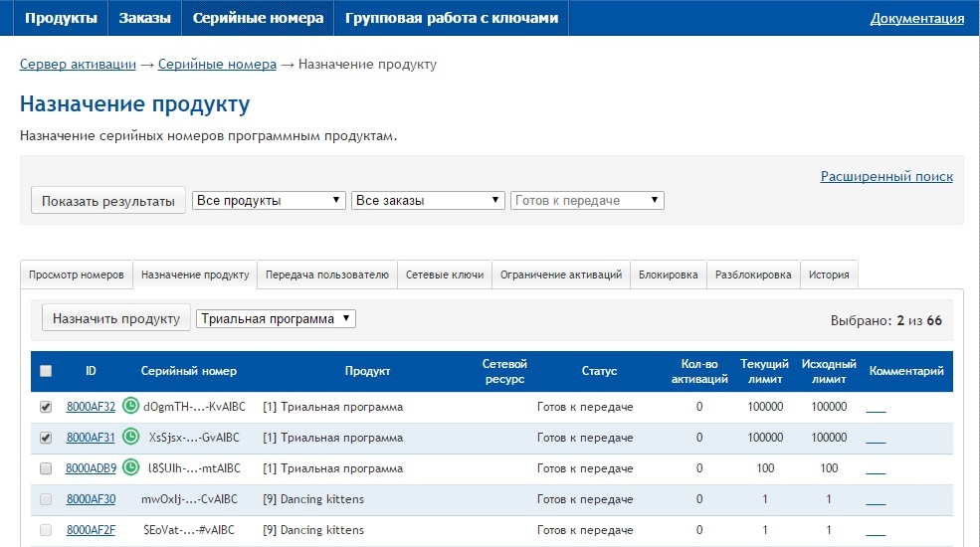Switch to the 'Передача пользователю' tab
Image resolution: width=980 pixels, height=547 pixels.
click(326, 274)
